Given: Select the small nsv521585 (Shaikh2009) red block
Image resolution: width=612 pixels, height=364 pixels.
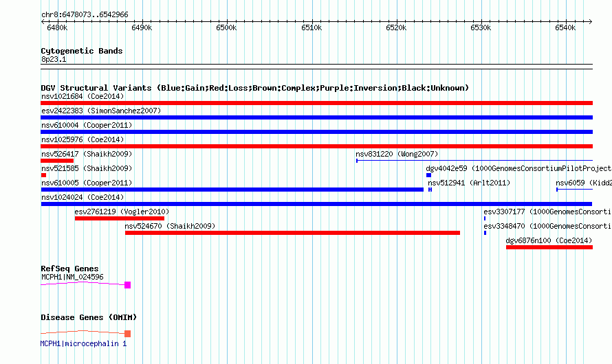Looking at the screenshot, I should click(x=43, y=175).
